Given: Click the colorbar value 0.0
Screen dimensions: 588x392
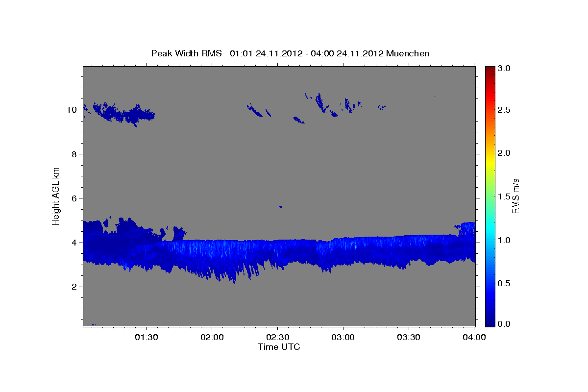Looking at the screenshot, I should click(x=505, y=324).
